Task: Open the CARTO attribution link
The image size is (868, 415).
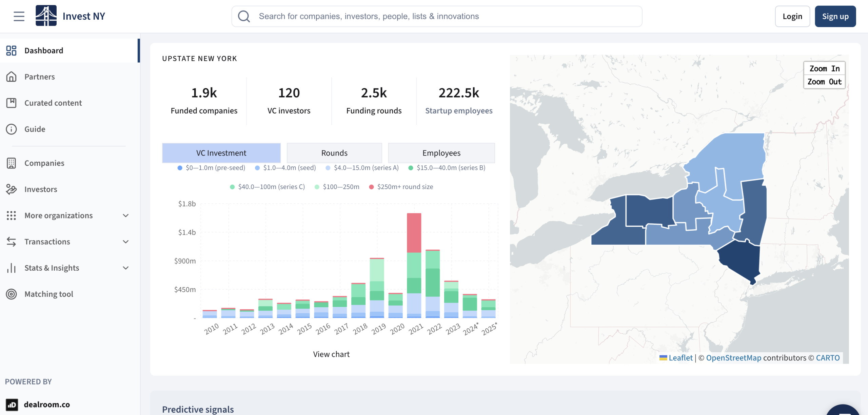Action: click(x=828, y=358)
